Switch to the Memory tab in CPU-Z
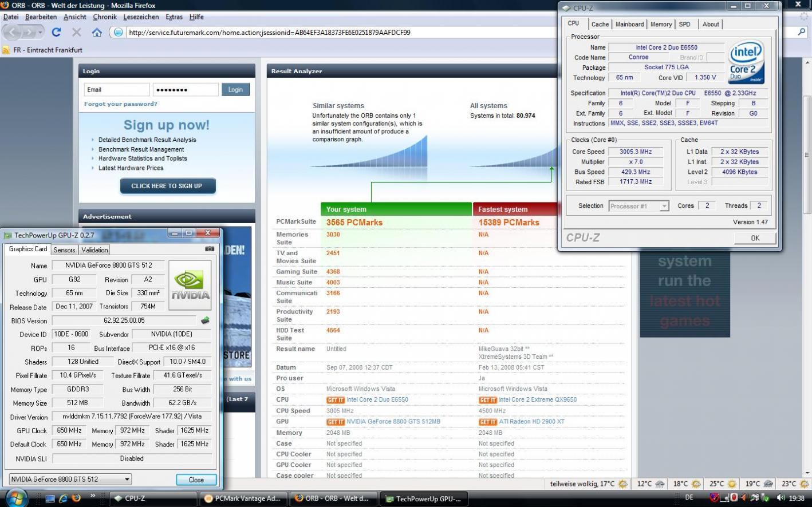812x507 pixels. pyautogui.click(x=661, y=24)
